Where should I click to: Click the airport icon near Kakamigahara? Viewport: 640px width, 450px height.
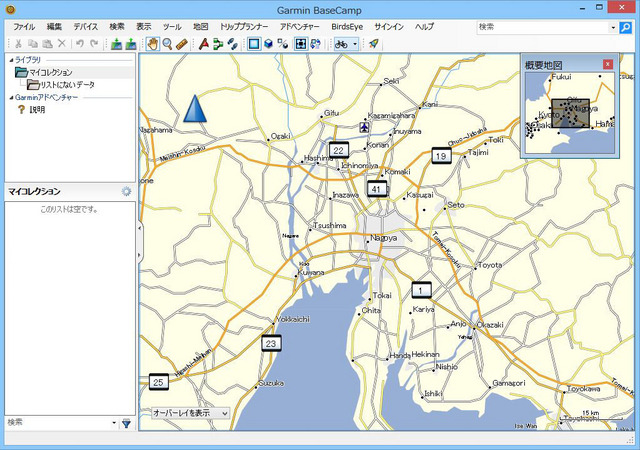click(364, 127)
